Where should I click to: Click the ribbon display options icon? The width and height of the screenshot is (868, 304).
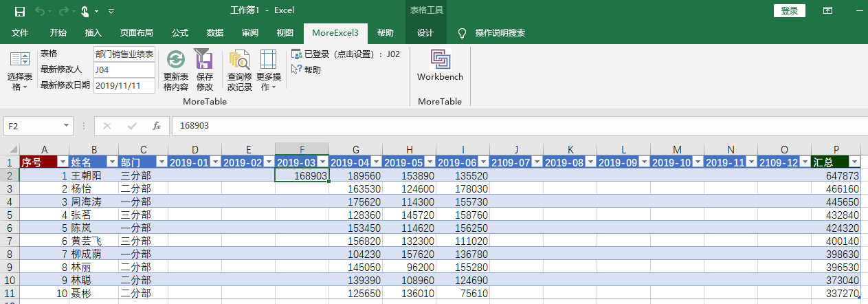click(x=828, y=10)
